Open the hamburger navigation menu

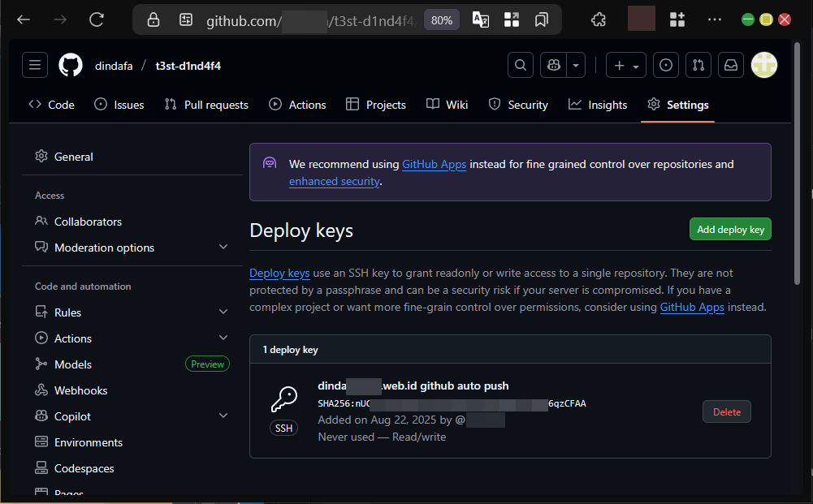pos(35,66)
